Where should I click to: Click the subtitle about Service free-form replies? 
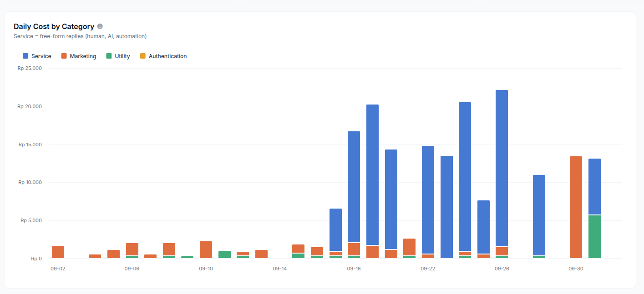pyautogui.click(x=80, y=36)
